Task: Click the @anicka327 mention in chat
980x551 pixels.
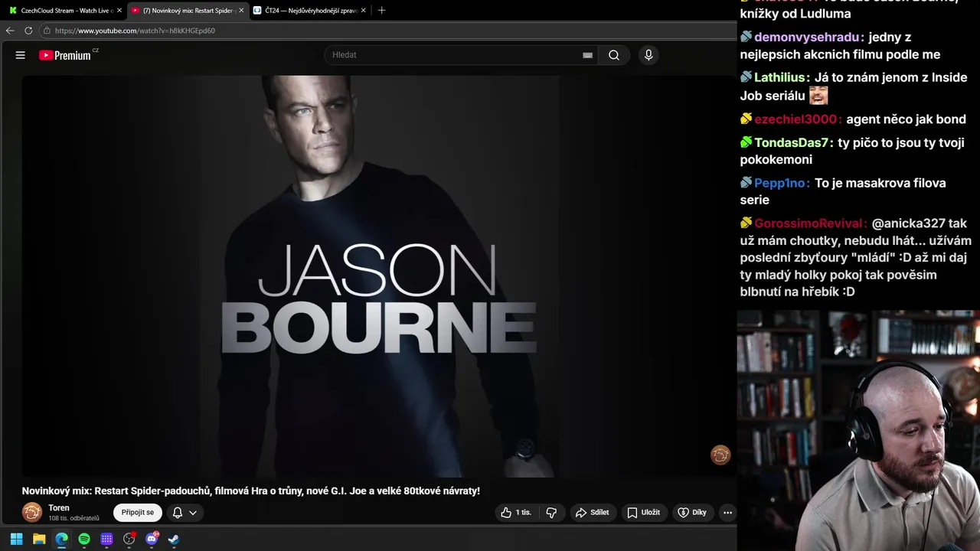Action: pos(909,223)
